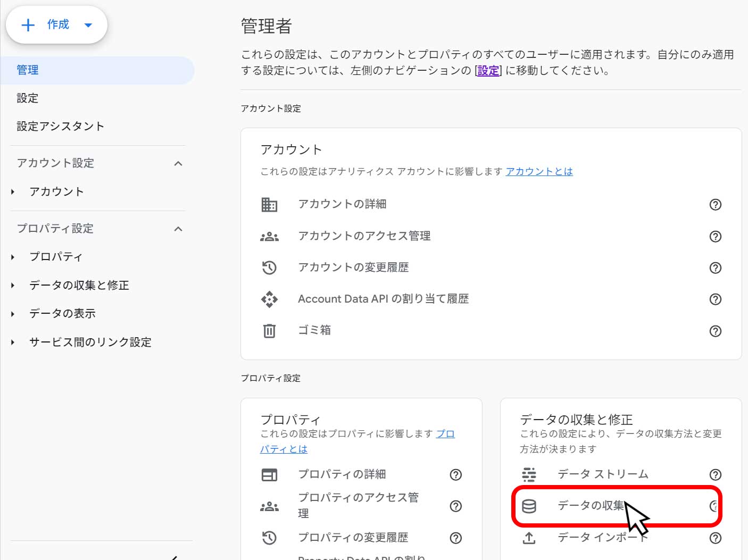Click the アカウントの変更履歴 history icon
Viewport: 748px width, 560px height.
pos(269,268)
